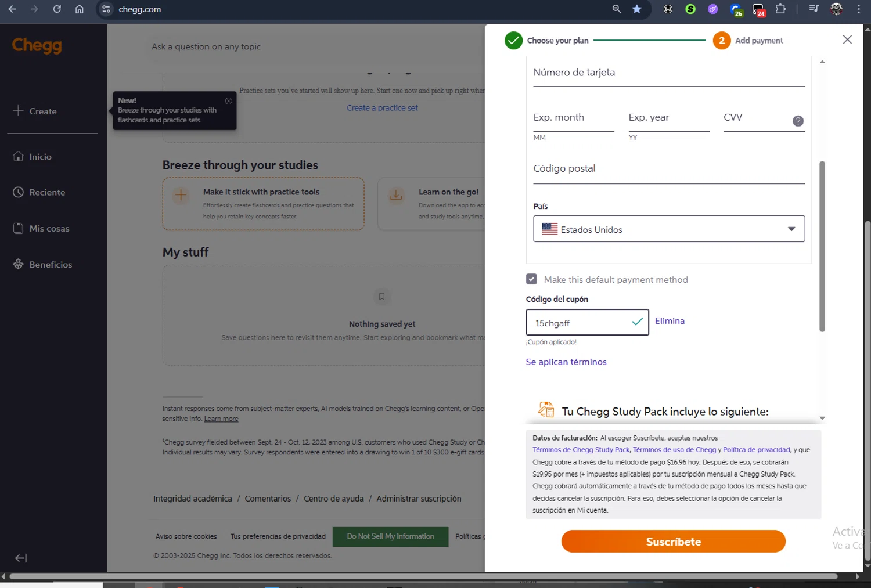
Task: Open Make it stick with practice tools card
Action: (264, 204)
